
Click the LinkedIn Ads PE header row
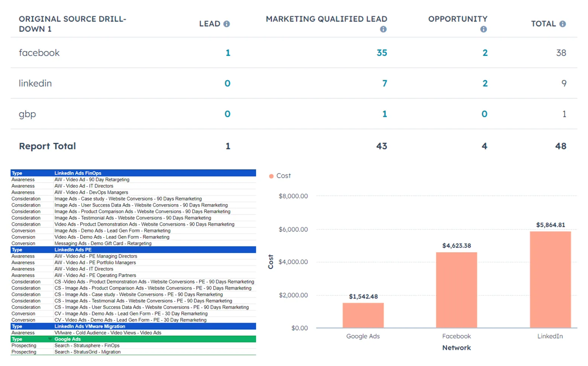[133, 250]
